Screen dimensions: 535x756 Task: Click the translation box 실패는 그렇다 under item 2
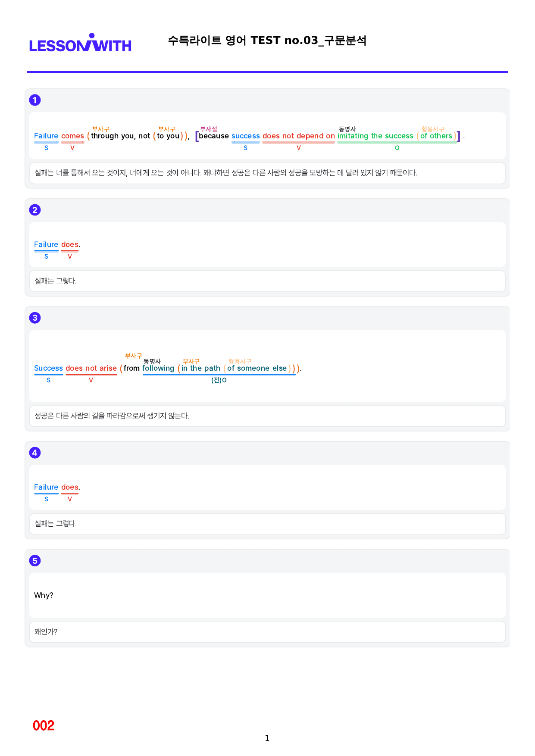click(267, 281)
